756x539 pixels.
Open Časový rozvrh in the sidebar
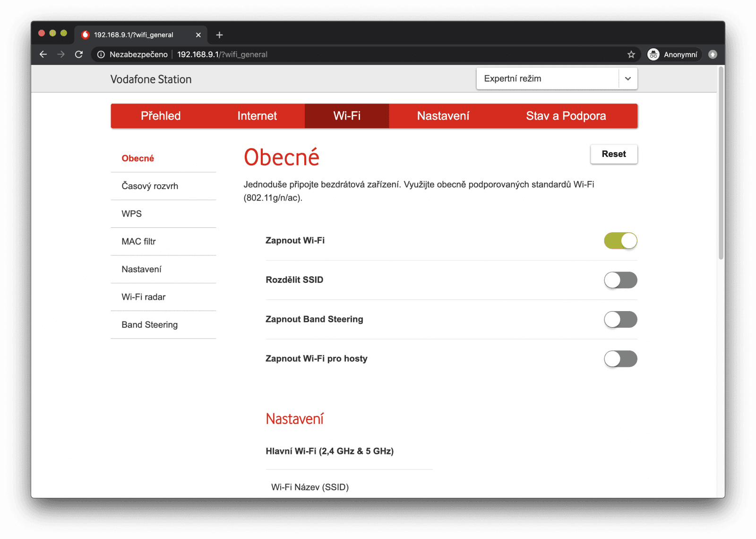coord(150,186)
